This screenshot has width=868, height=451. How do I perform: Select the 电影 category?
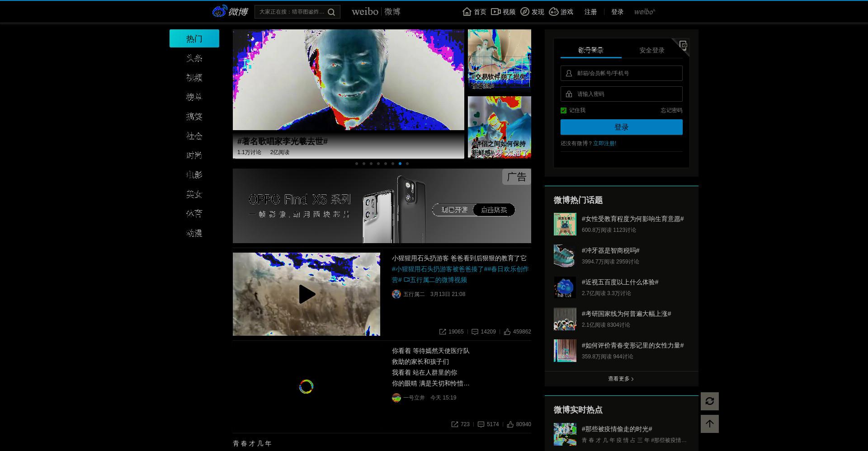(194, 174)
